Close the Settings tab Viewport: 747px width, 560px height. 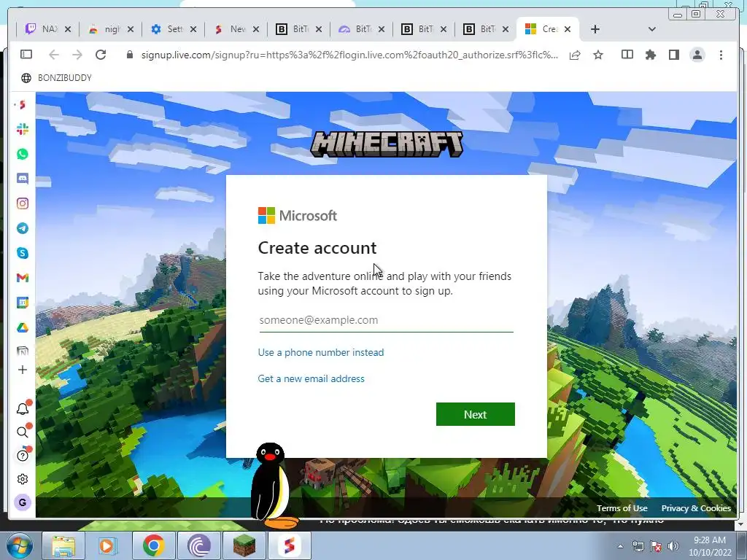(x=193, y=29)
